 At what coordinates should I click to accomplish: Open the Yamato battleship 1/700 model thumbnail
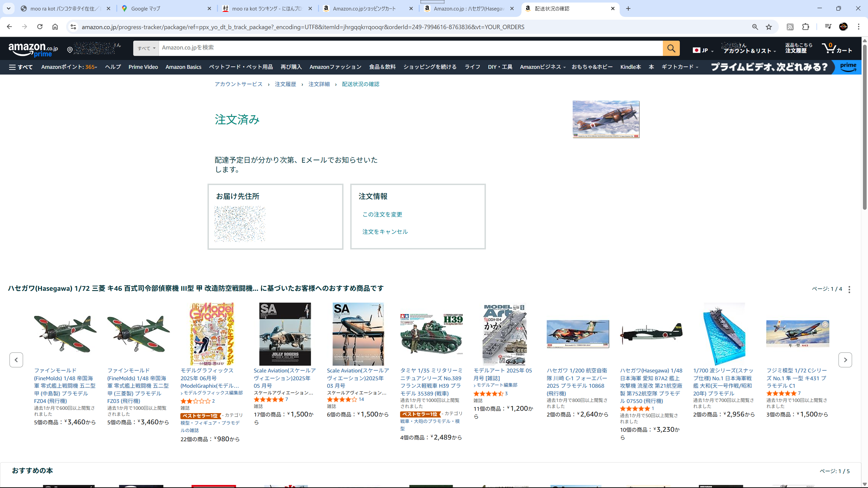tap(724, 334)
